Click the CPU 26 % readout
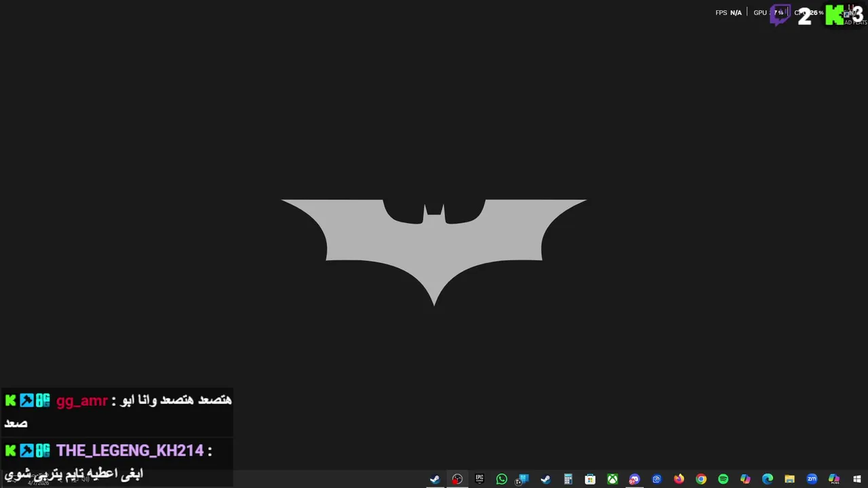This screenshot has height=488, width=868. 809,13
